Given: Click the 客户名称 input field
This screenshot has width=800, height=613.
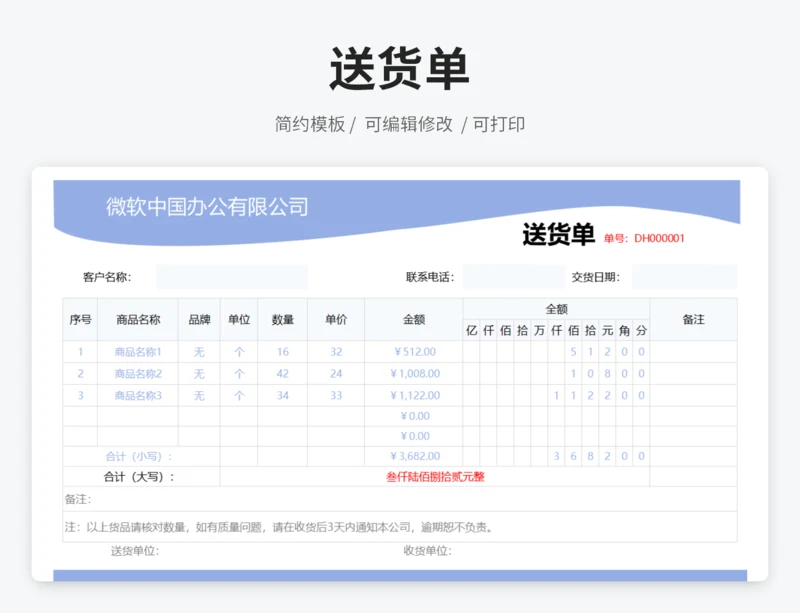Looking at the screenshot, I should pyautogui.click(x=231, y=277).
